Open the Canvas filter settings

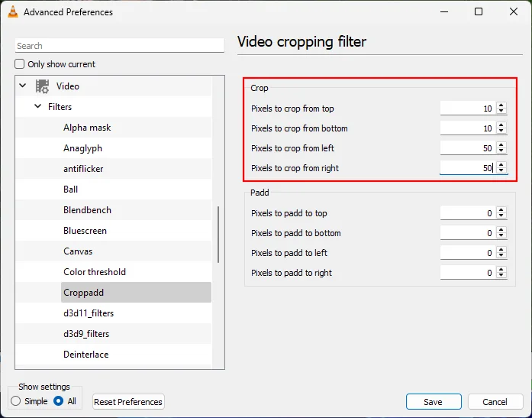[78, 251]
